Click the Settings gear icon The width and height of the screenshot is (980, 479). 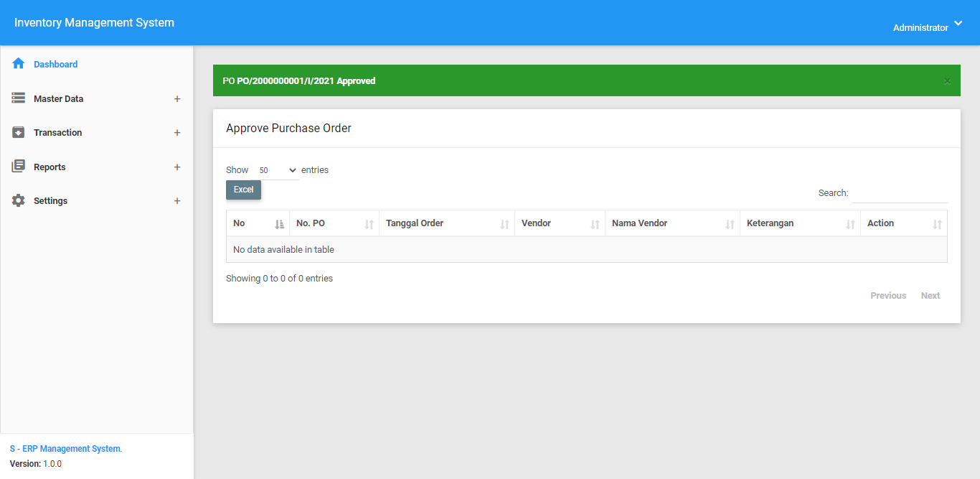(x=19, y=200)
